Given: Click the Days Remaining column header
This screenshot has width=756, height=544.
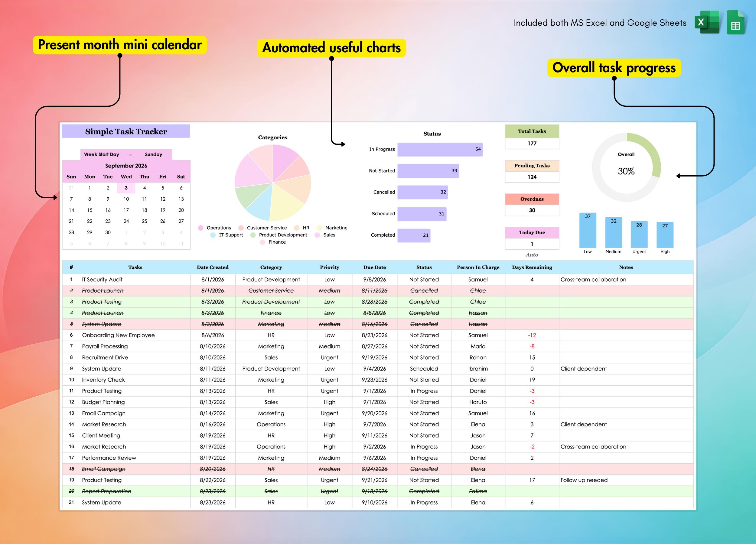Looking at the screenshot, I should pos(532,267).
